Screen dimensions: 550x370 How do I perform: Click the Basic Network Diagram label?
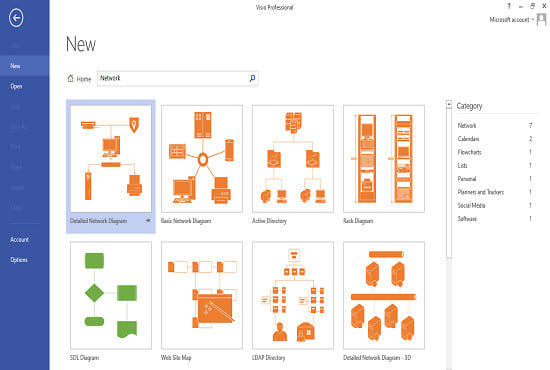pos(186,221)
